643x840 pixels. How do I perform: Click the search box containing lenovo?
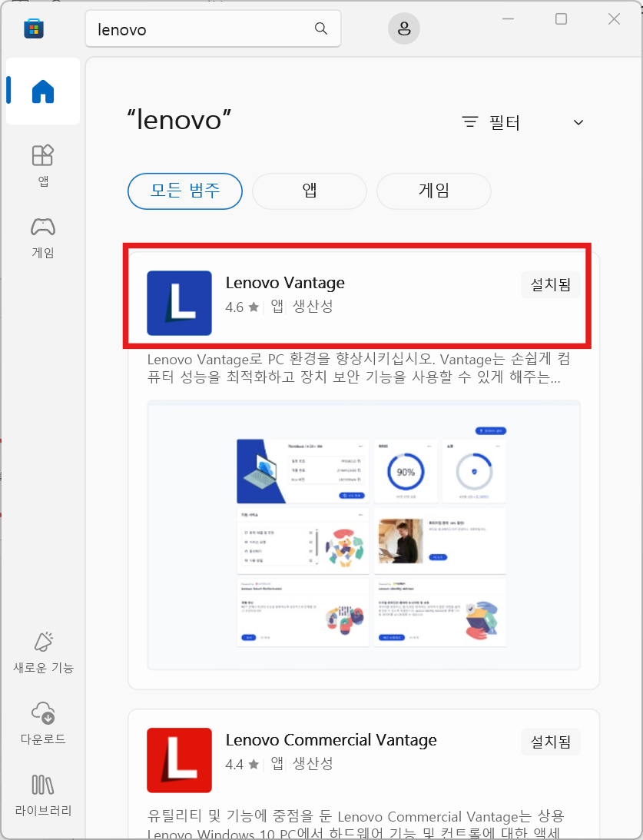[x=213, y=29]
